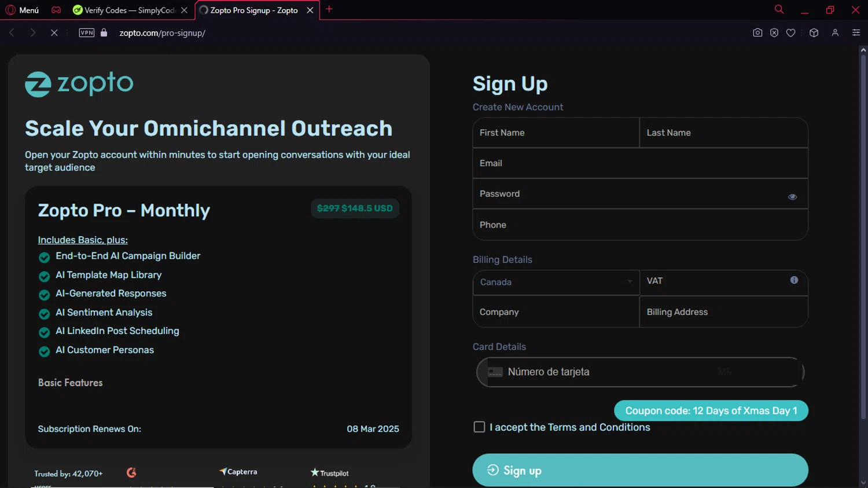Click the scrollbar down arrow
This screenshot has height=488, width=868.
point(863,483)
